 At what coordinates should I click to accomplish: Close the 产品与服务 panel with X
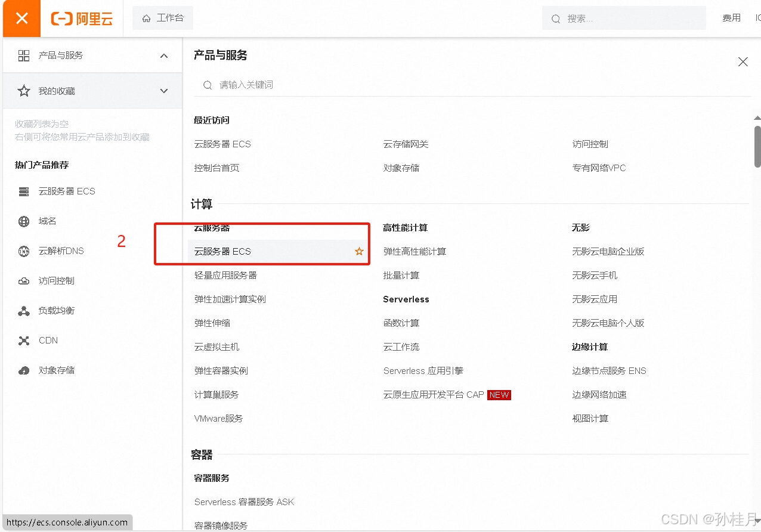coord(743,61)
